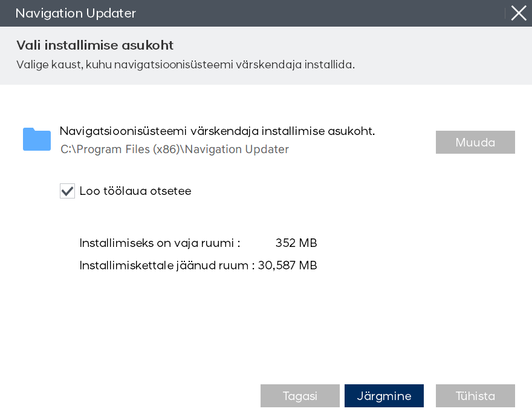Uncheck the Loo töölaua otsetee checkbox
Screen dimensions: 532x420
click(x=67, y=191)
